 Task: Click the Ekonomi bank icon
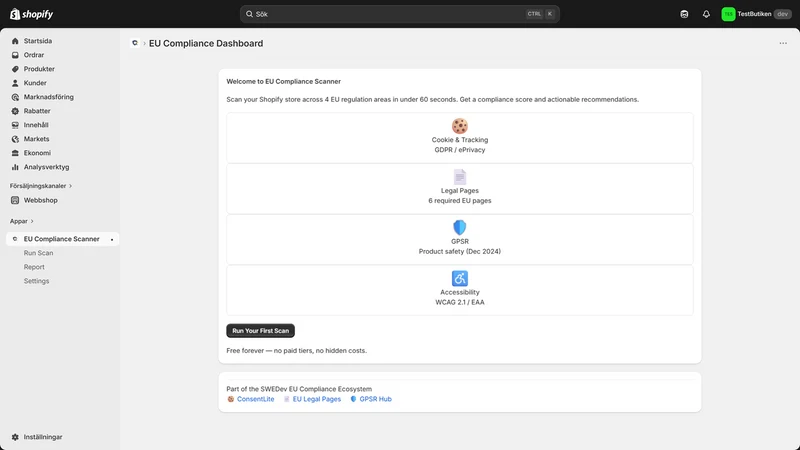point(15,153)
